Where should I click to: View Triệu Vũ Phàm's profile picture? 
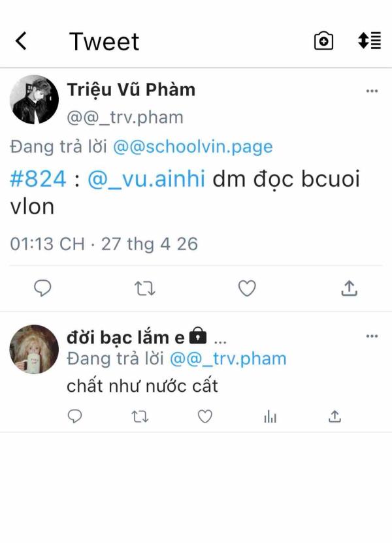[x=34, y=99]
